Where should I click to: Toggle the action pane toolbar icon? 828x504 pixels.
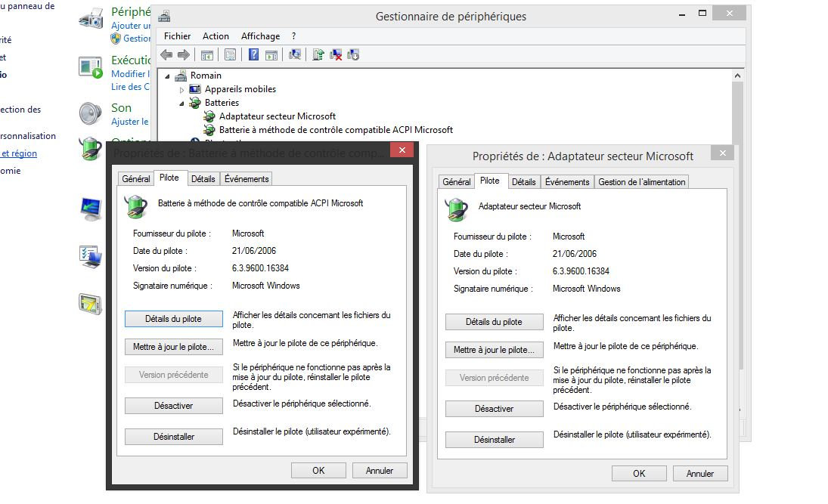[271, 55]
